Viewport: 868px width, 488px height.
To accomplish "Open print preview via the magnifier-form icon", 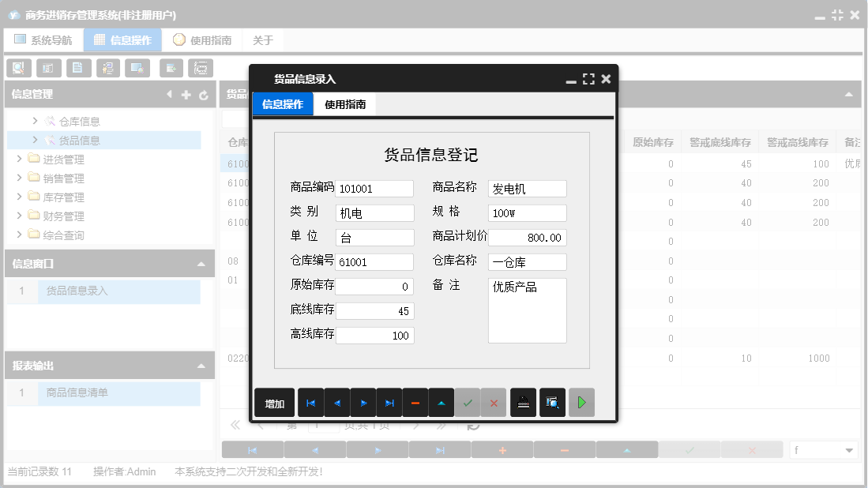I will pos(552,403).
